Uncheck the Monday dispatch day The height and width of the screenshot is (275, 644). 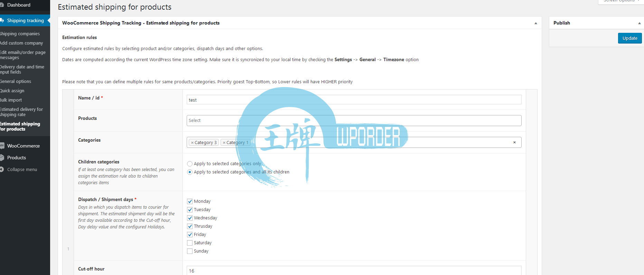coord(190,201)
